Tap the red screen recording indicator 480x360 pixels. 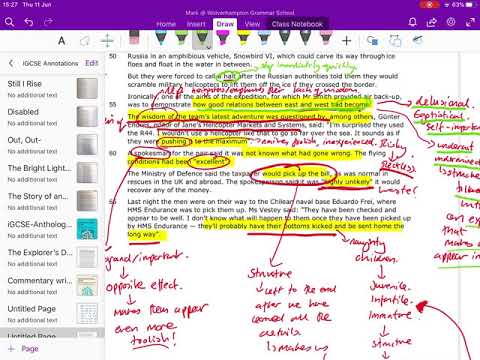click(x=430, y=5)
